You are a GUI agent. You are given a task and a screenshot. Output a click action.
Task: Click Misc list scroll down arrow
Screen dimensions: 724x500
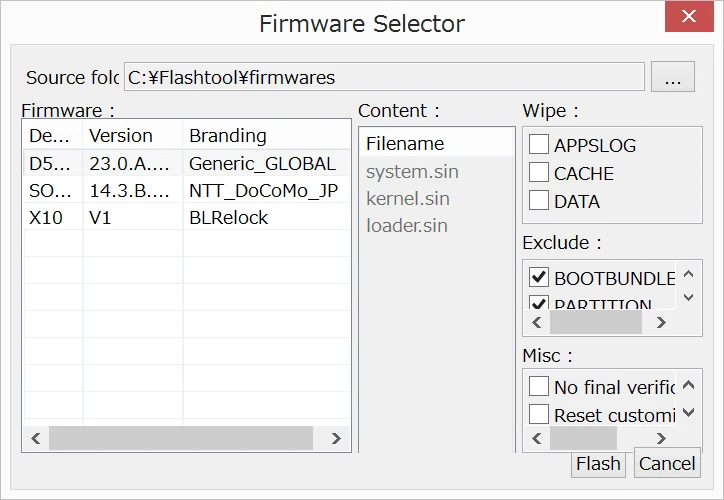click(688, 412)
